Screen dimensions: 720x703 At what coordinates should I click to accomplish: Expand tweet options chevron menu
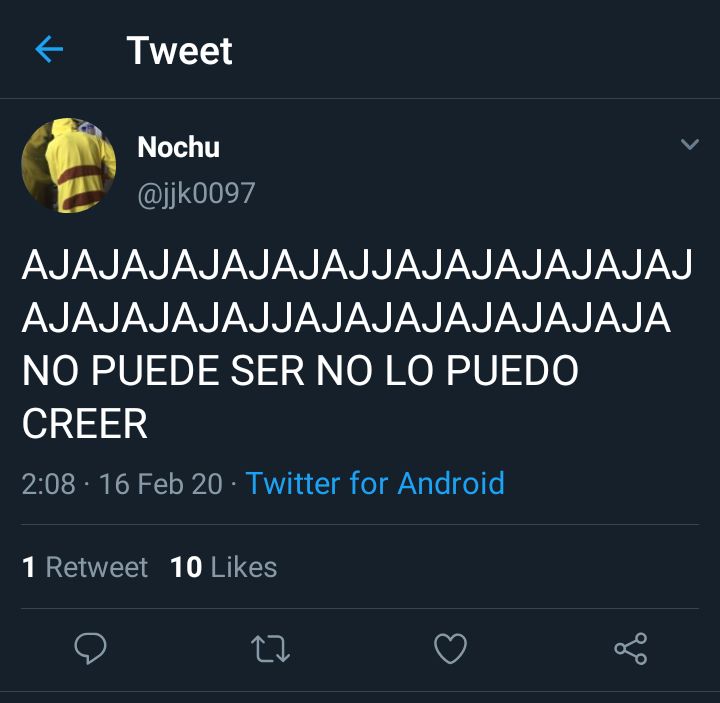(x=690, y=144)
